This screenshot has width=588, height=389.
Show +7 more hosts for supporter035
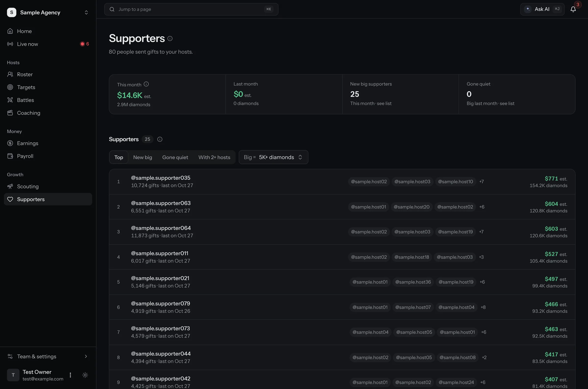pyautogui.click(x=481, y=182)
